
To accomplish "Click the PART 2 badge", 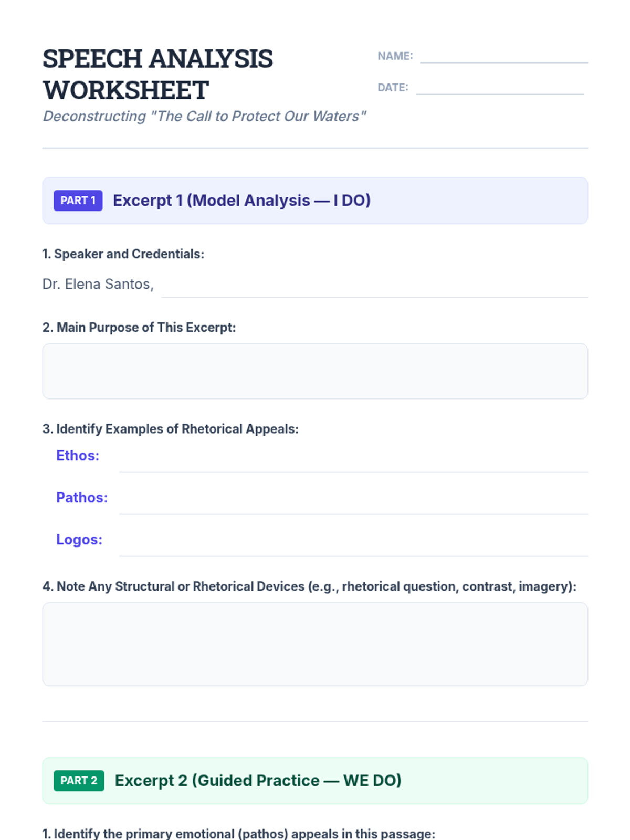I will tap(79, 781).
